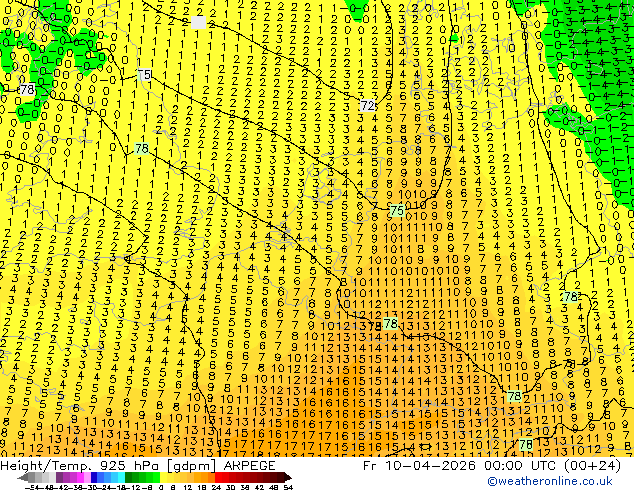Image resolution: width=634 pixels, height=490 pixels.
Task: Click the 72 height contour label
Action: 368,106
